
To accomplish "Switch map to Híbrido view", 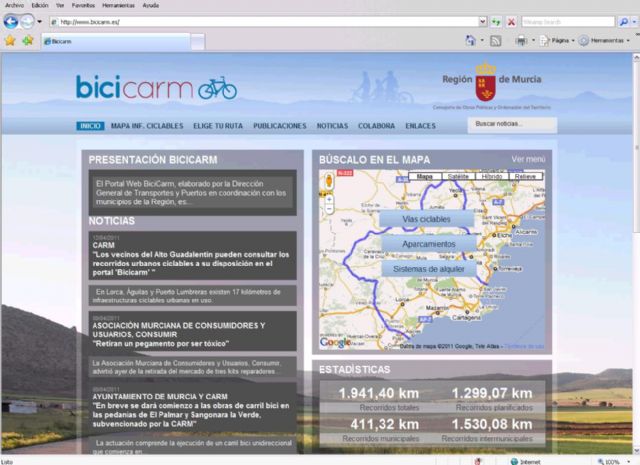I will pyautogui.click(x=491, y=176).
